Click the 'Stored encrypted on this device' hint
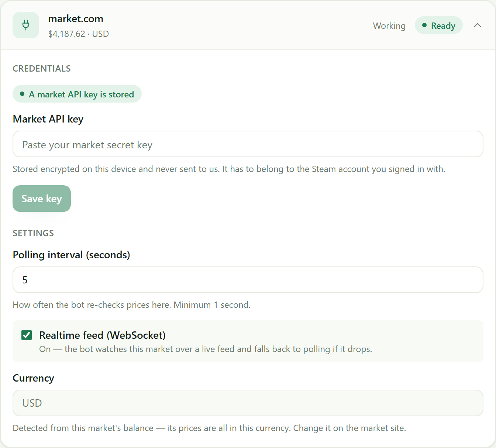The height and width of the screenshot is (448, 496). [229, 169]
